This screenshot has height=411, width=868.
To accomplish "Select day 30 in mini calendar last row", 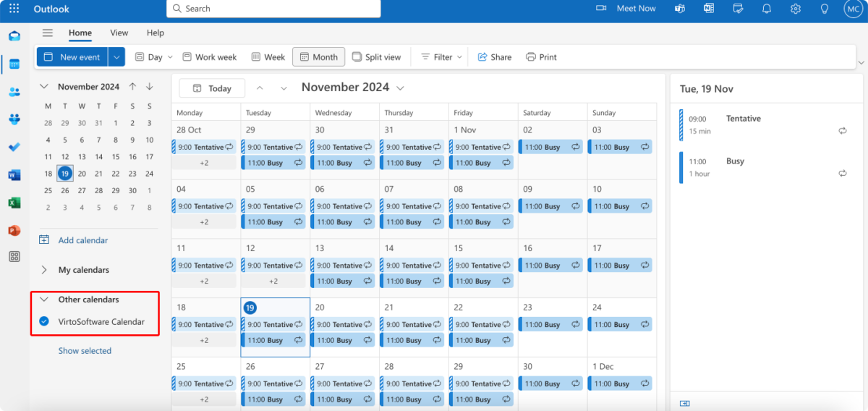I will tap(132, 190).
